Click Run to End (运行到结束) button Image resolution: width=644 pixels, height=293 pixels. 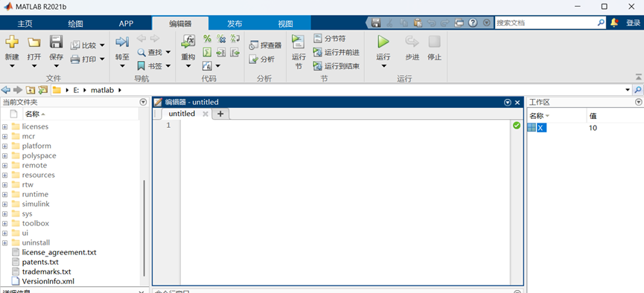tap(337, 65)
